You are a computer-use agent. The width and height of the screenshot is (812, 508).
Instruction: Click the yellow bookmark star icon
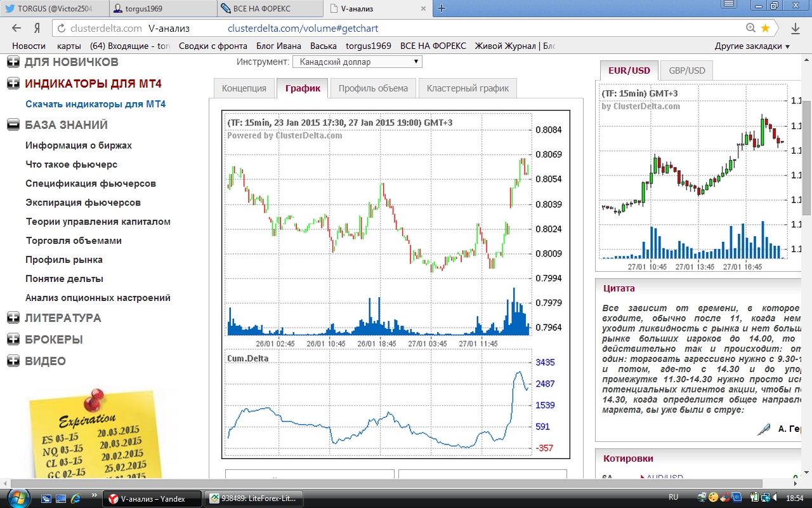(x=765, y=28)
